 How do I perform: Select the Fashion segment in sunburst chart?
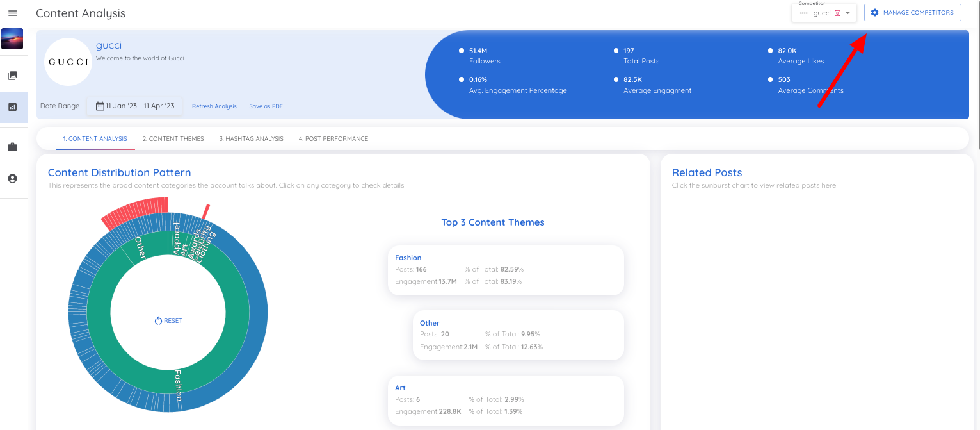pos(179,386)
